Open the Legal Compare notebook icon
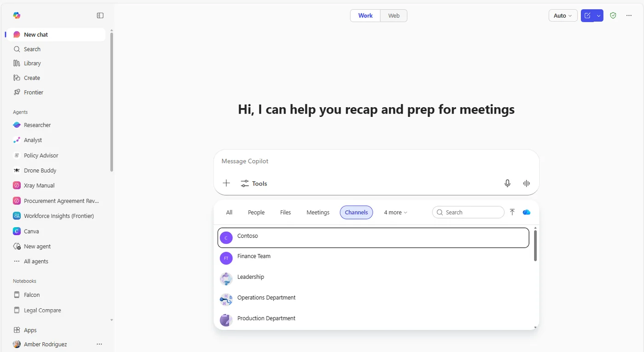Screen dimensions: 644x352 click(17, 310)
